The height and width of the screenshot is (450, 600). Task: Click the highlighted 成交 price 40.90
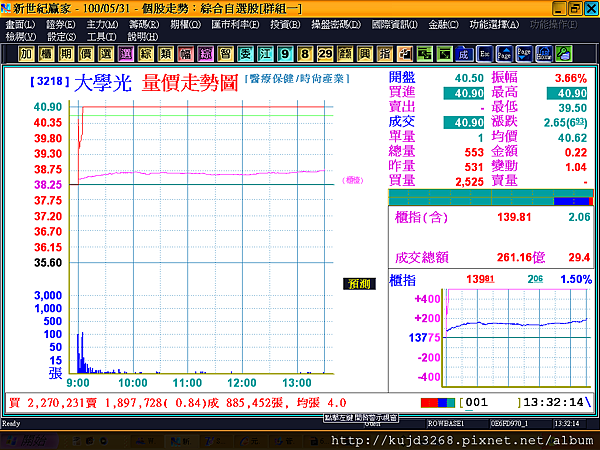(464, 122)
